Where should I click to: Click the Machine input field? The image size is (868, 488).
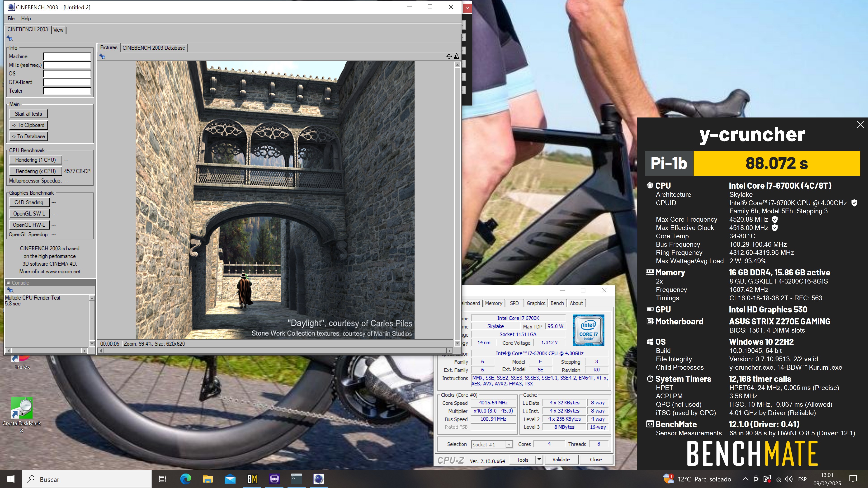tap(67, 56)
